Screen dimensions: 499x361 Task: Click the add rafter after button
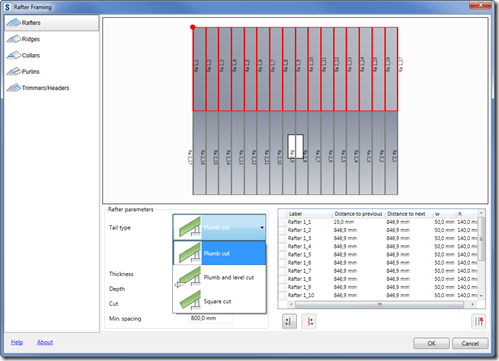tap(309, 322)
